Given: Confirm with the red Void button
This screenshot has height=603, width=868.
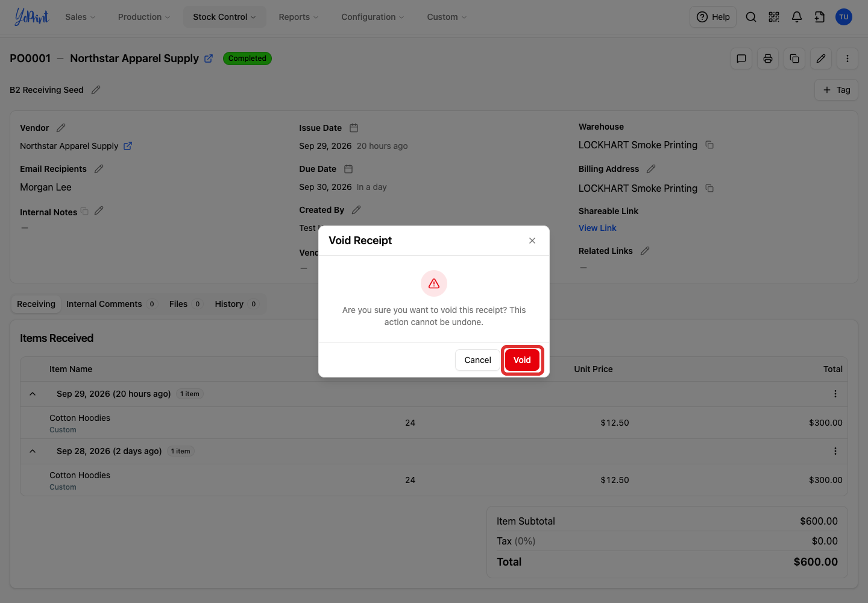Looking at the screenshot, I should [x=522, y=360].
